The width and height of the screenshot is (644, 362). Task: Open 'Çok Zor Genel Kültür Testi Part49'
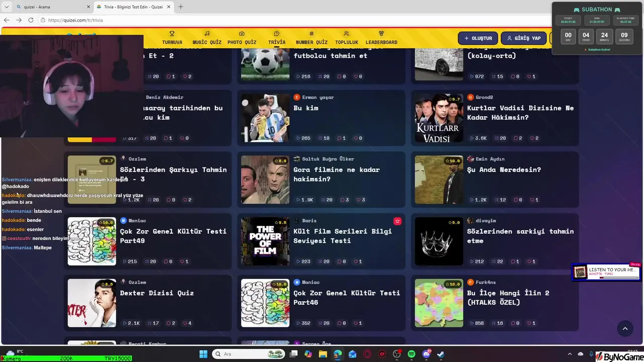(173, 236)
